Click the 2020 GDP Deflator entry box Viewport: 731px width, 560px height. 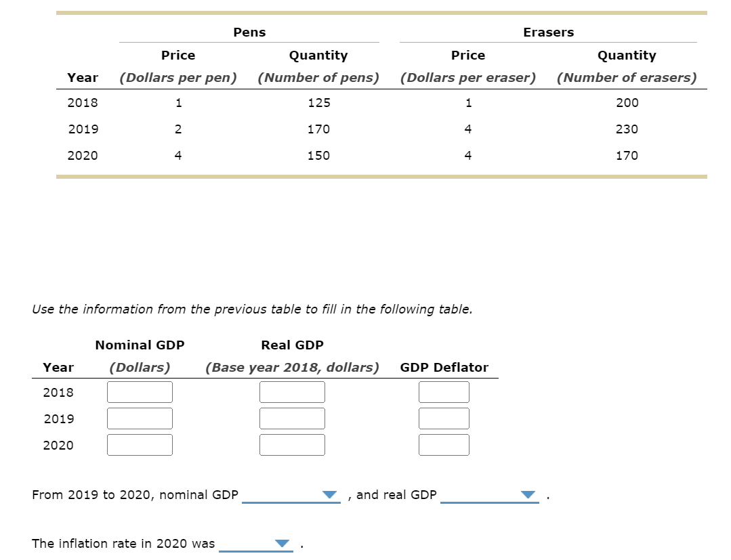pyautogui.click(x=444, y=445)
